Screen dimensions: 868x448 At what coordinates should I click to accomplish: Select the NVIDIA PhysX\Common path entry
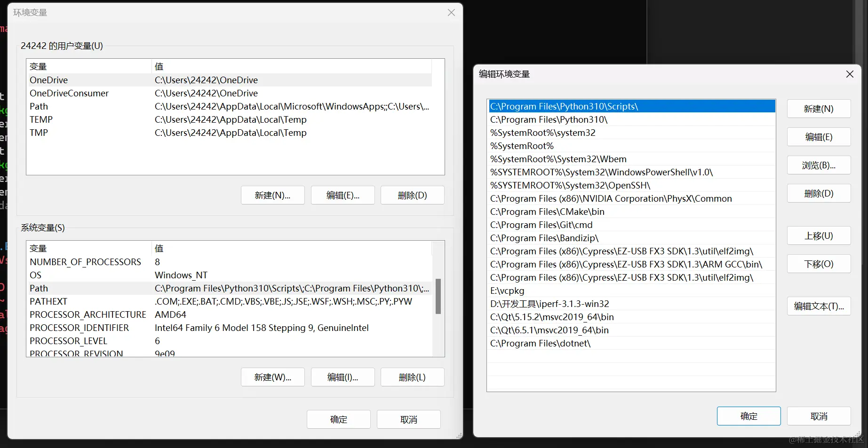tap(631, 198)
